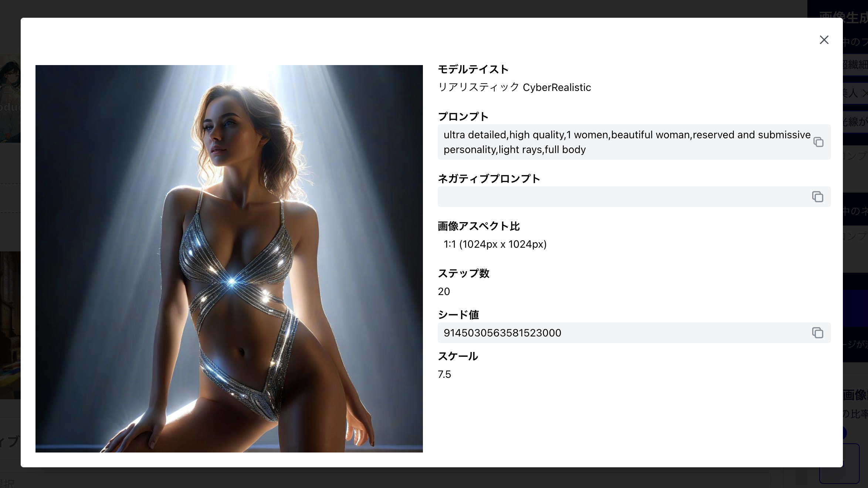Click the ステップ数 heading
This screenshot has width=868, height=488.
[x=464, y=273]
